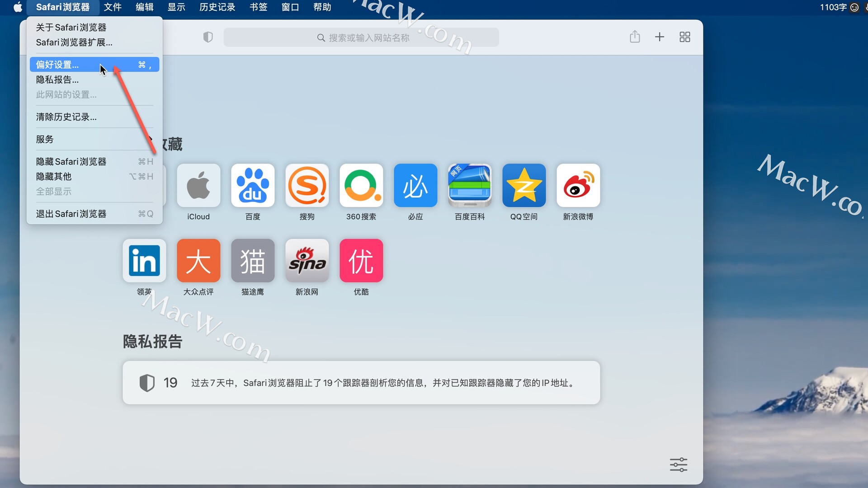Open the 360搜索 favorite
This screenshot has height=488, width=868.
(361, 185)
